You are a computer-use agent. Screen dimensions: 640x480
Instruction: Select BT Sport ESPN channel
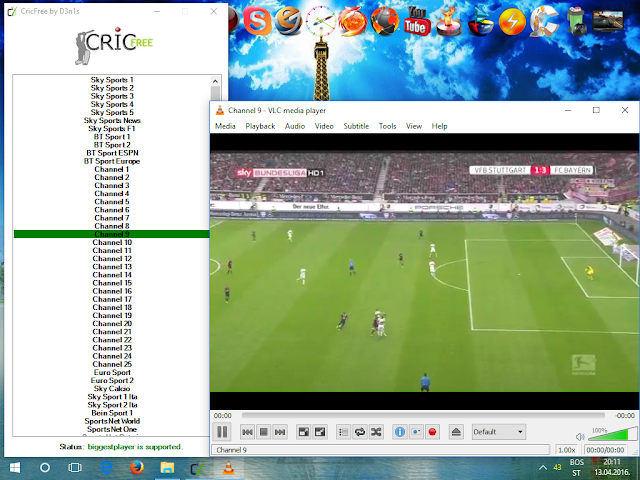click(112, 153)
